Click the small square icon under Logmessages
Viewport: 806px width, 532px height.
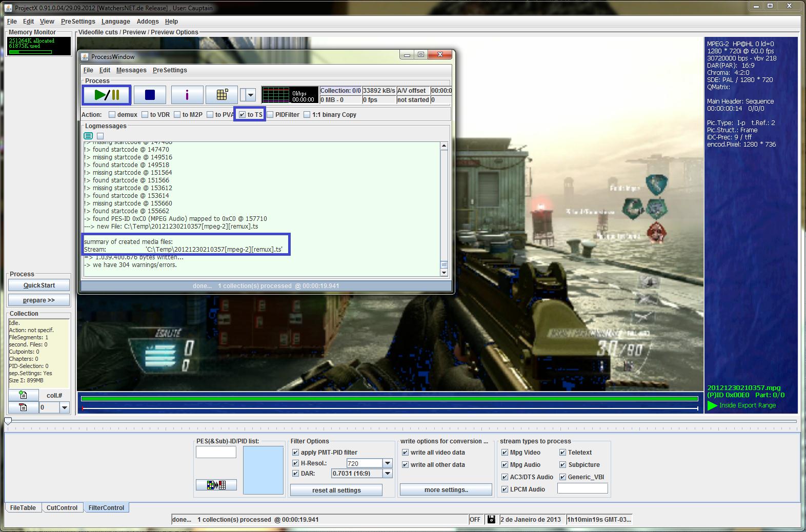[100, 136]
